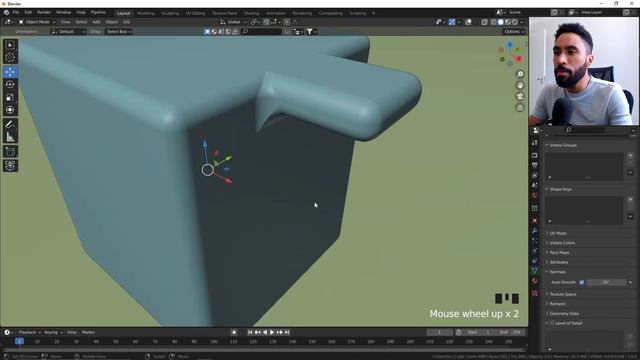640x360 pixels.
Task: Open the timeline Playback menu
Action: pyautogui.click(x=29, y=332)
